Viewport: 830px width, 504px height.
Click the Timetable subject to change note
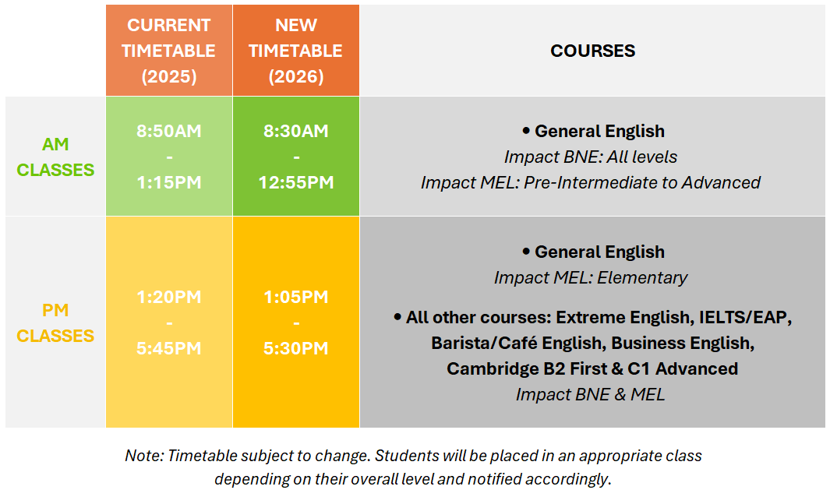click(413, 456)
